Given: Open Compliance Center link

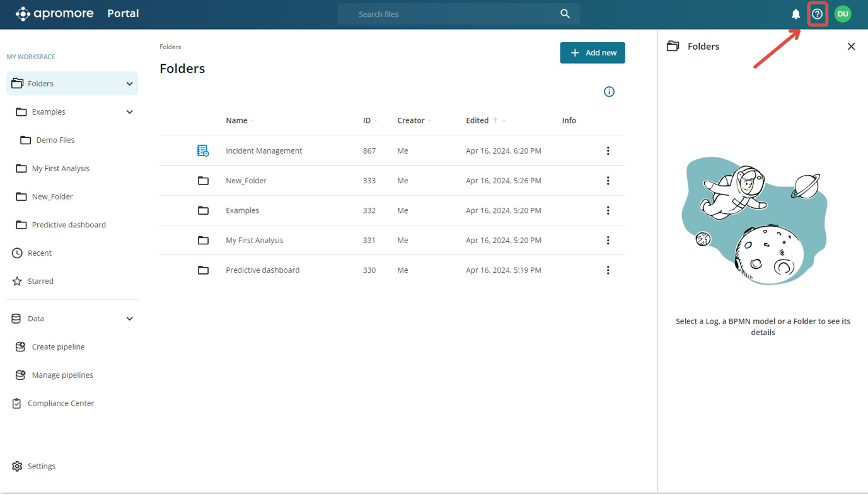Looking at the screenshot, I should point(61,403).
